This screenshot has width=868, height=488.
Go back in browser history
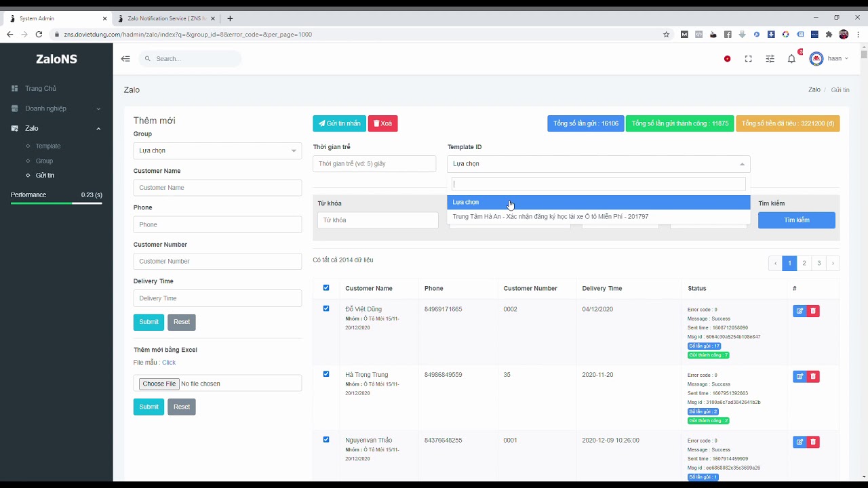pos(9,35)
